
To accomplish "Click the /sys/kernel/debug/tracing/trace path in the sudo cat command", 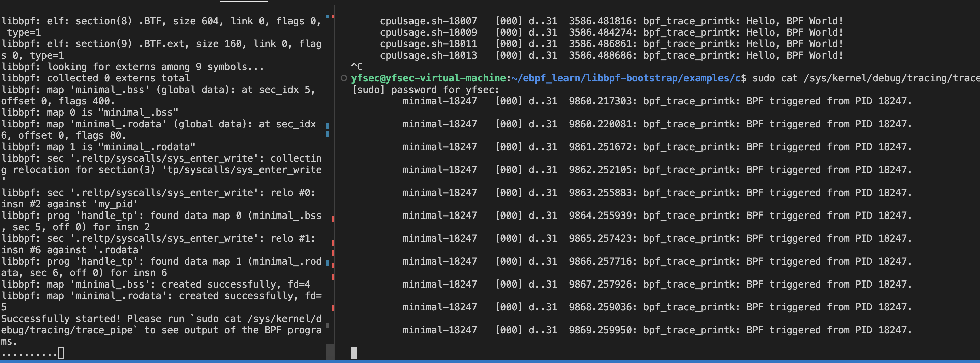I will coord(890,78).
